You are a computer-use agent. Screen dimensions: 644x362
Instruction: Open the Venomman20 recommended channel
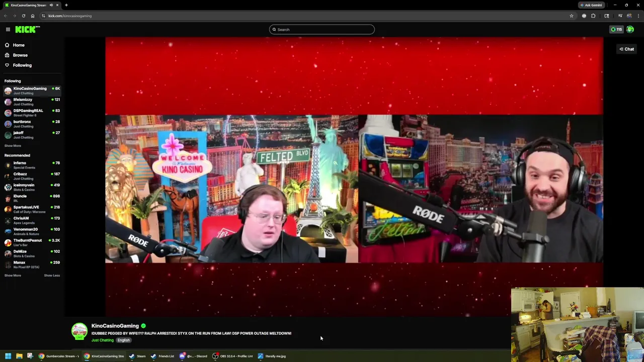32,231
